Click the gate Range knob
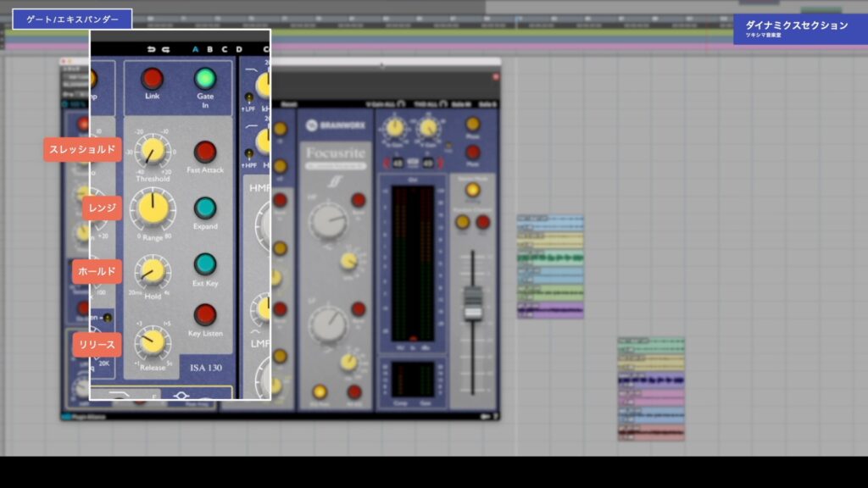This screenshot has height=488, width=868. pyautogui.click(x=153, y=210)
